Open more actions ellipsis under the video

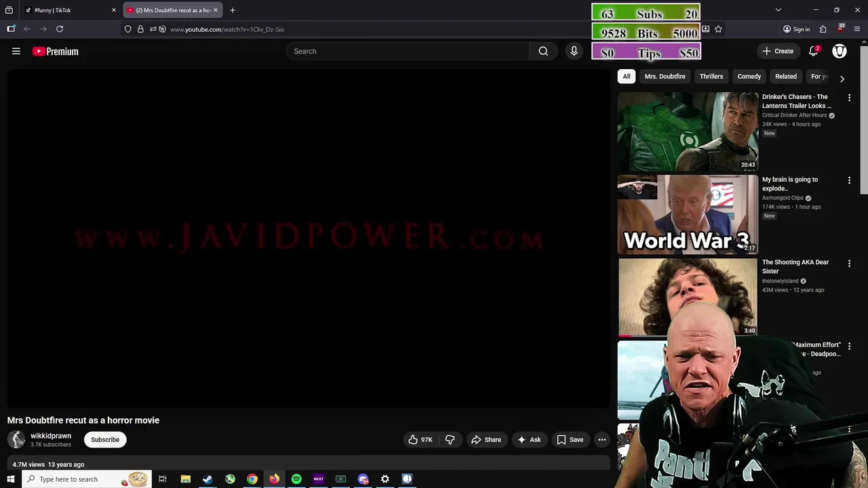[601, 440]
